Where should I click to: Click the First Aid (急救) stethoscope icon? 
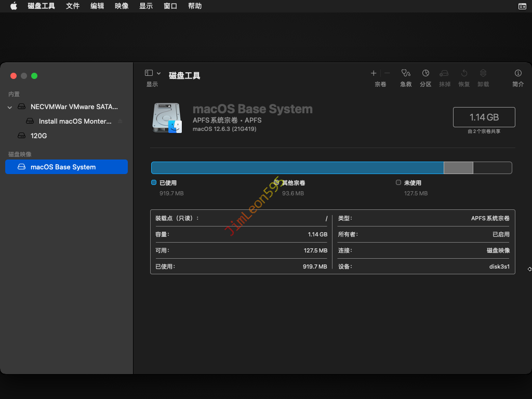(406, 73)
